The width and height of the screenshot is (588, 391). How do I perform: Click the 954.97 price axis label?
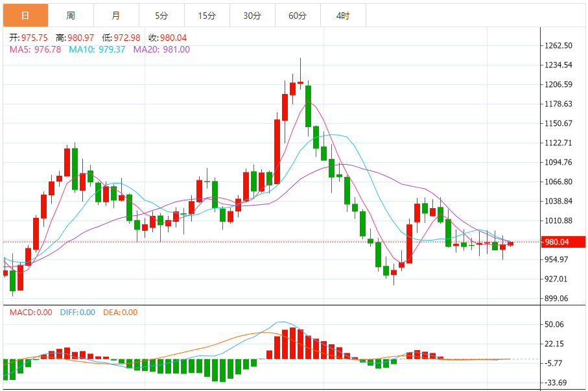pyautogui.click(x=556, y=259)
